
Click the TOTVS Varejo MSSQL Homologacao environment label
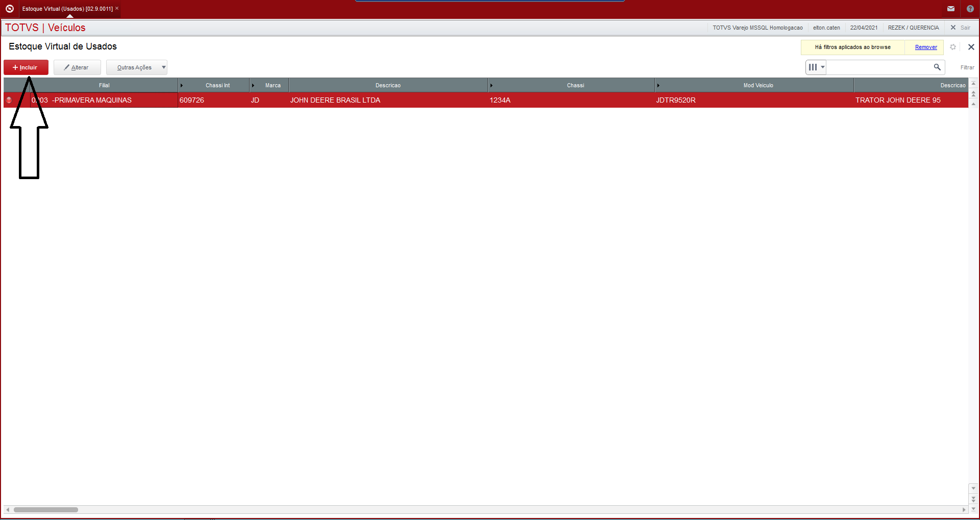(x=757, y=28)
